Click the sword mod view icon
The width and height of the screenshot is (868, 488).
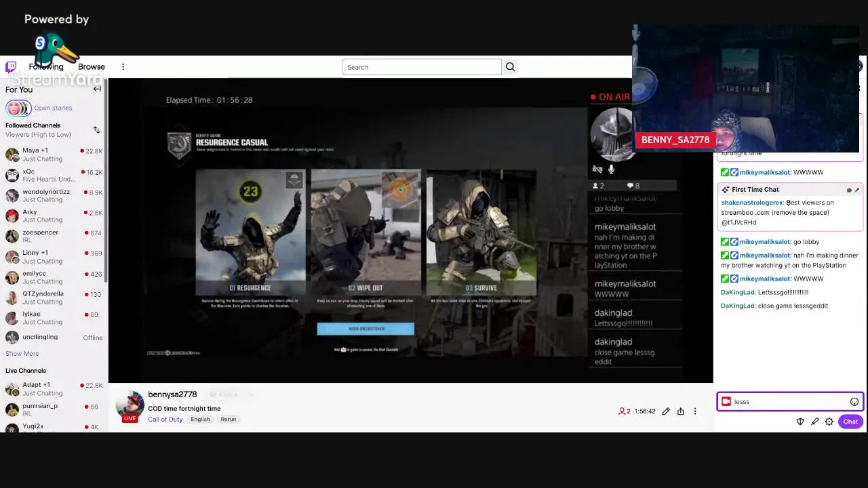pos(814,422)
